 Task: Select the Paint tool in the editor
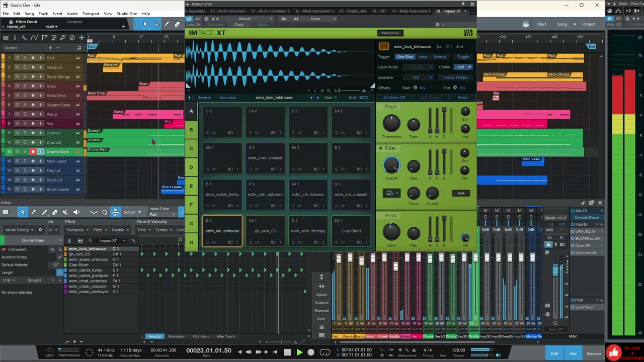click(x=33, y=212)
